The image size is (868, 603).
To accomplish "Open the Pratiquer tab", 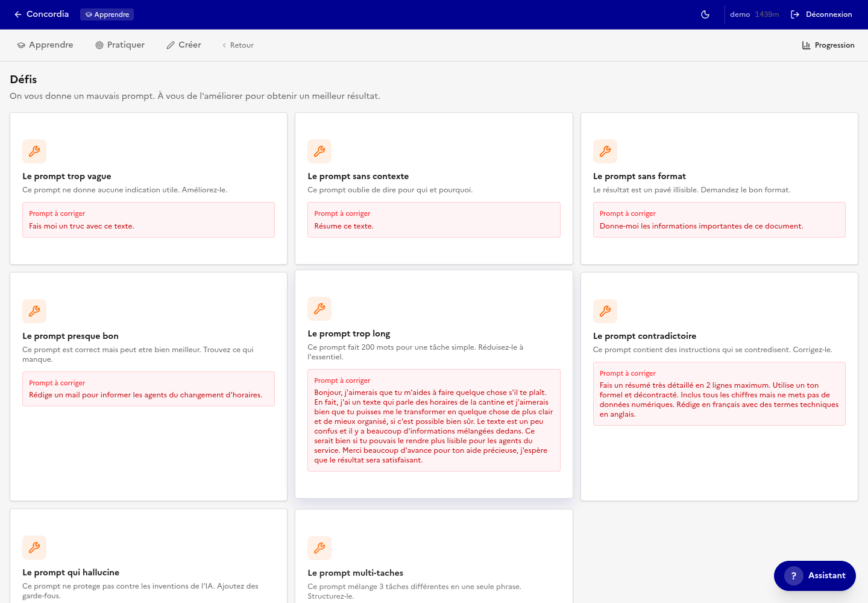I will coord(120,45).
